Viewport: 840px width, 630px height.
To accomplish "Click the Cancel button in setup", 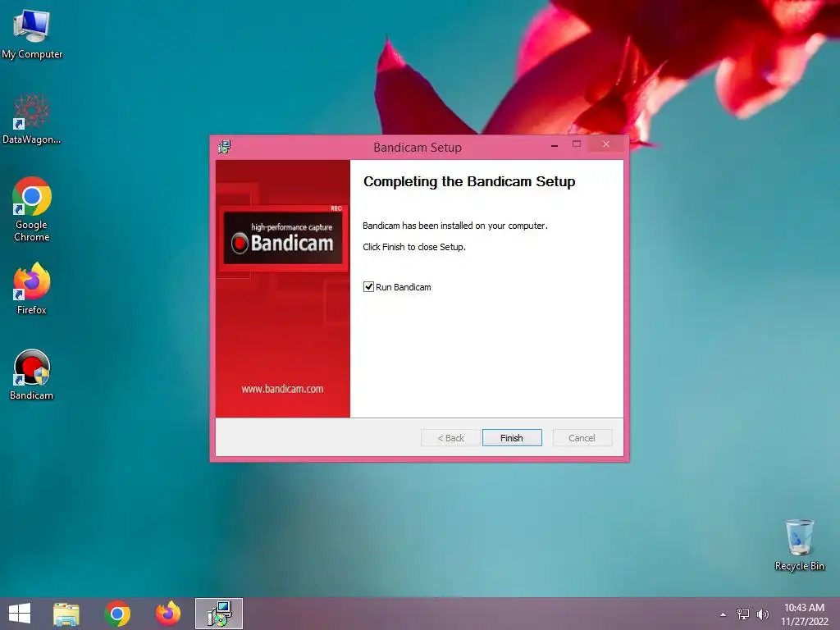I will (582, 438).
